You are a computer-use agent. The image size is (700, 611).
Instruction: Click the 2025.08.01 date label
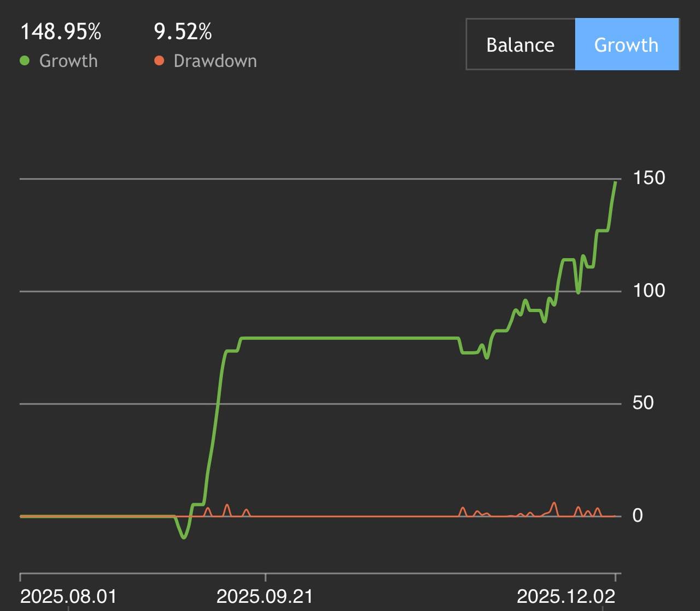pos(68,596)
